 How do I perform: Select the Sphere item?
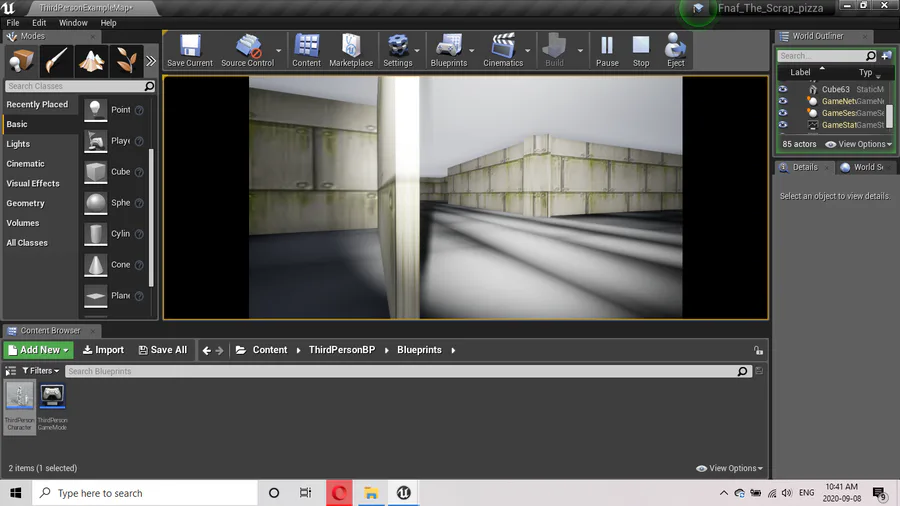pos(114,203)
